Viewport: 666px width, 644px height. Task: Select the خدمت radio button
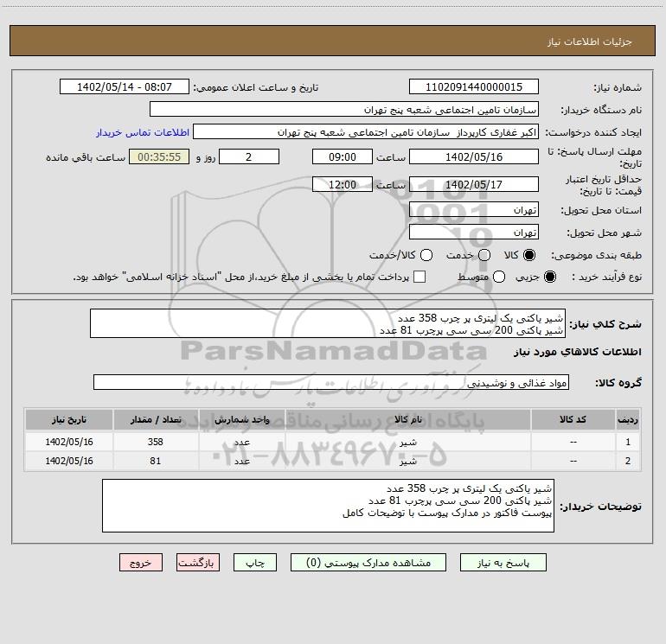tap(484, 255)
